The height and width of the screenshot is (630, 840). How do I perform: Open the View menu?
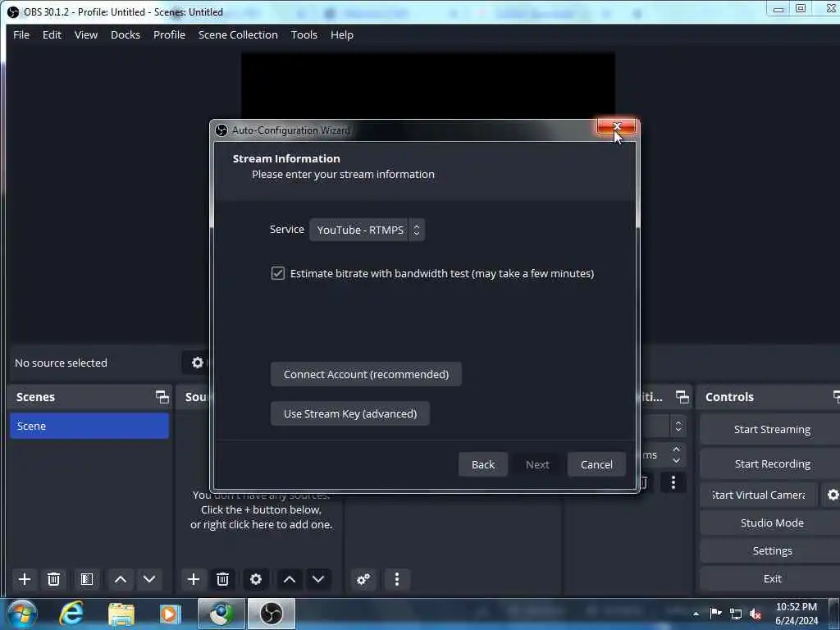pyautogui.click(x=85, y=34)
